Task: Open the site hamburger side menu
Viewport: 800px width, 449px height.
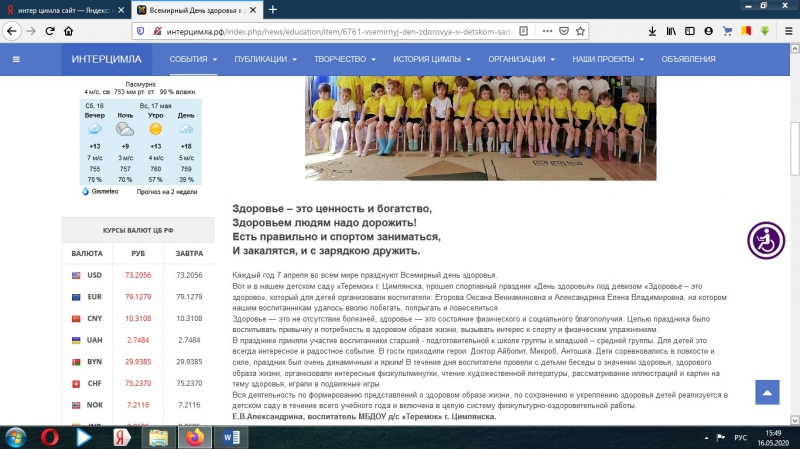Action: click(16, 59)
